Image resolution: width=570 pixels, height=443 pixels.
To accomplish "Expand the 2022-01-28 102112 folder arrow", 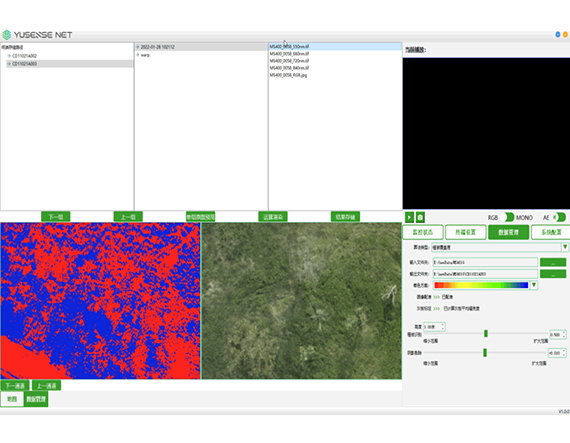I will pyautogui.click(x=138, y=47).
